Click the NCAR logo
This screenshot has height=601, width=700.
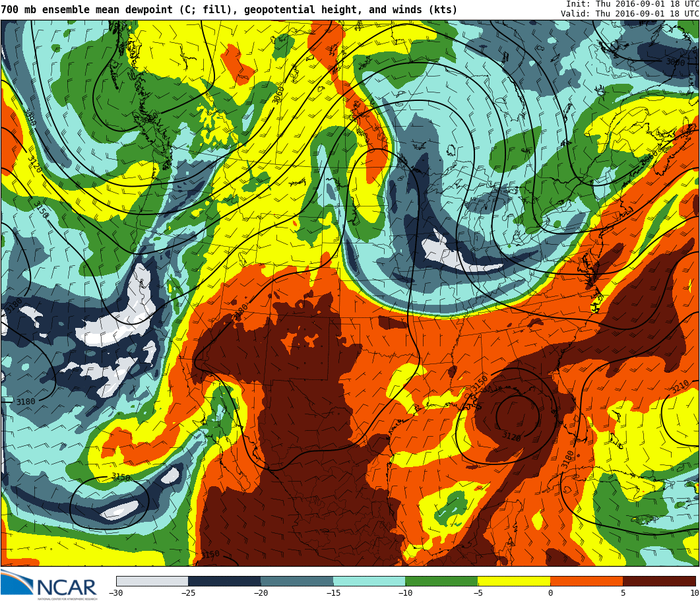point(49,585)
